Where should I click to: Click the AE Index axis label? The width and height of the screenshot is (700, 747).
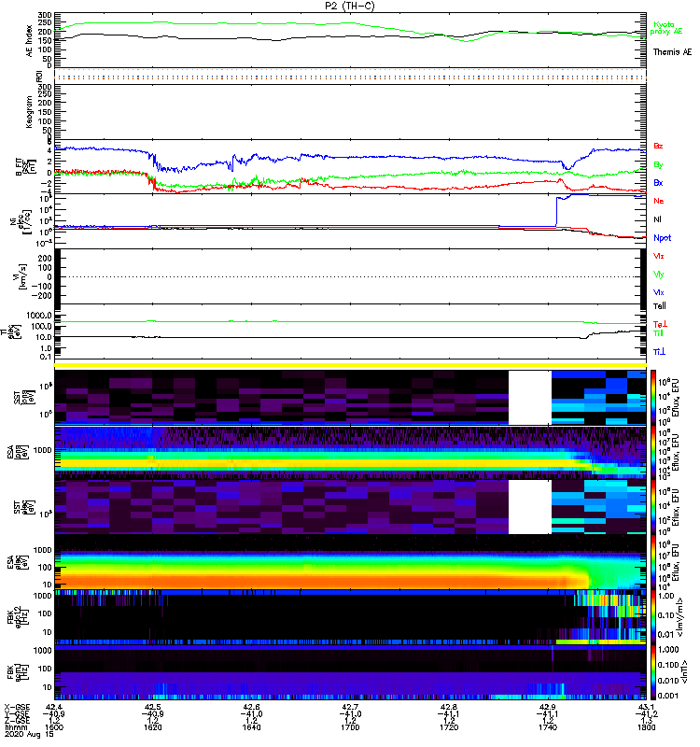[x=30, y=41]
